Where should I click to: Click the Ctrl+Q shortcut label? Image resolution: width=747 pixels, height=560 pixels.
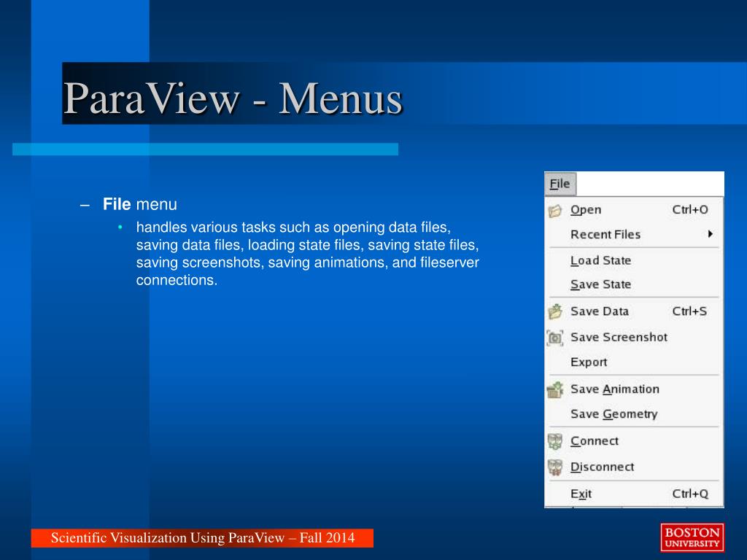(x=690, y=494)
